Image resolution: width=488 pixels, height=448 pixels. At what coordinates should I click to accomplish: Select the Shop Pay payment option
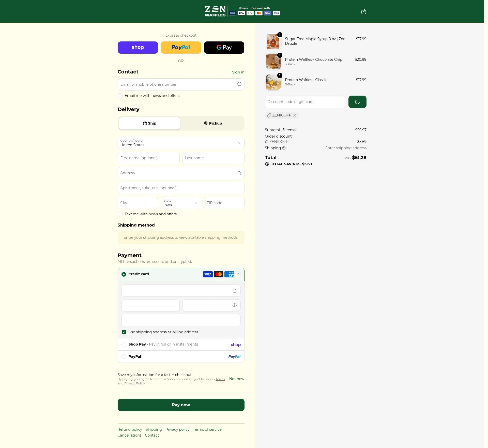click(x=124, y=344)
